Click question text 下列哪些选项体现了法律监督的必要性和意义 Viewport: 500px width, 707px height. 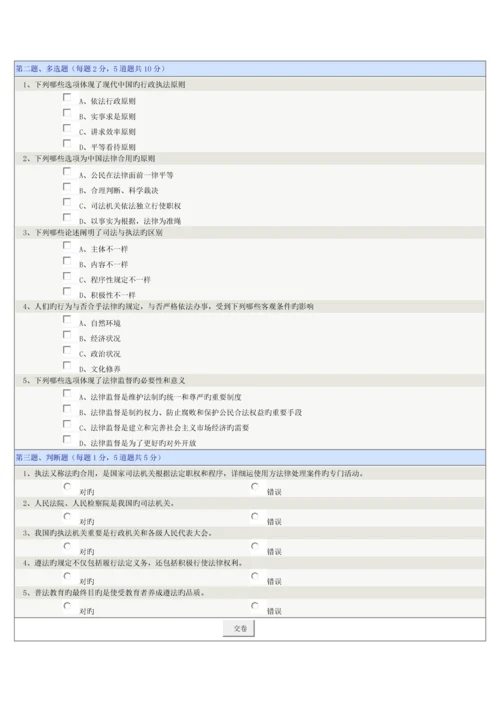110,380
